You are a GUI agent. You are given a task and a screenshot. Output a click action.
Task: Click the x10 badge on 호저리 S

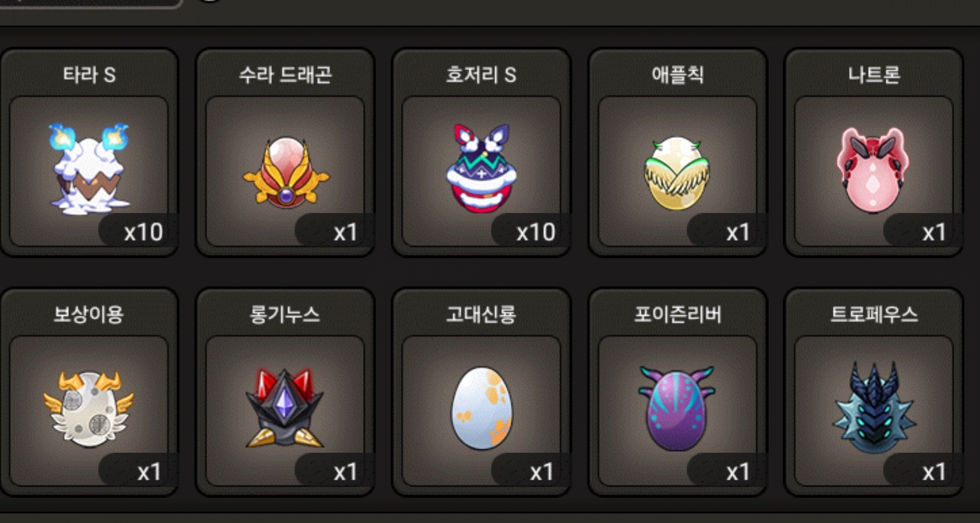536,232
